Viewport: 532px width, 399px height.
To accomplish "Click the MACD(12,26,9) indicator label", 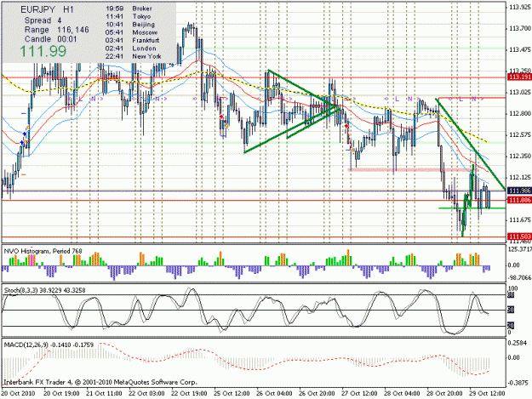I will [x=49, y=345].
